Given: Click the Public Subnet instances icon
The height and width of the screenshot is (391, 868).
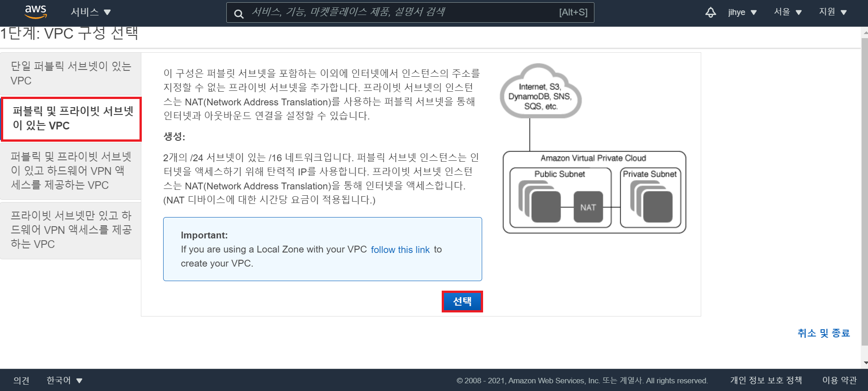Looking at the screenshot, I should [x=539, y=201].
